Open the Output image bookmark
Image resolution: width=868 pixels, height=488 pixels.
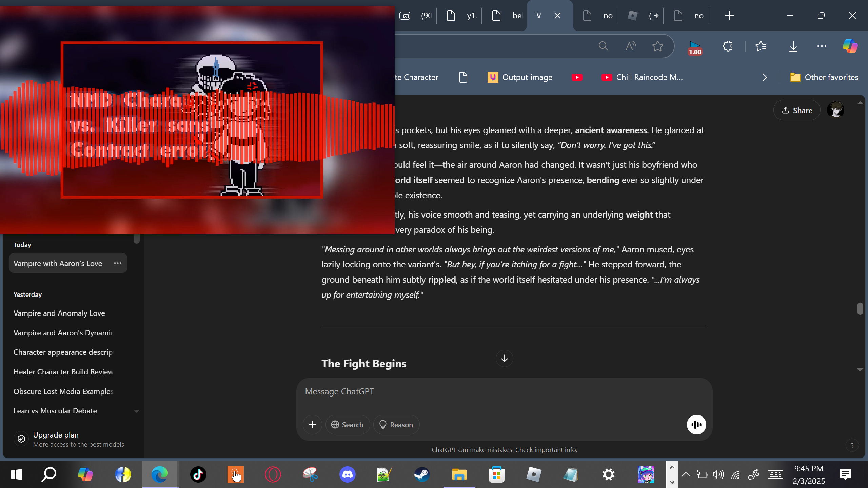click(x=520, y=77)
